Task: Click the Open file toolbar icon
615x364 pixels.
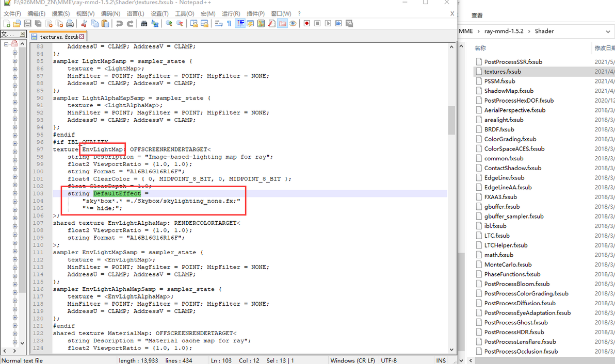Action: tap(17, 24)
